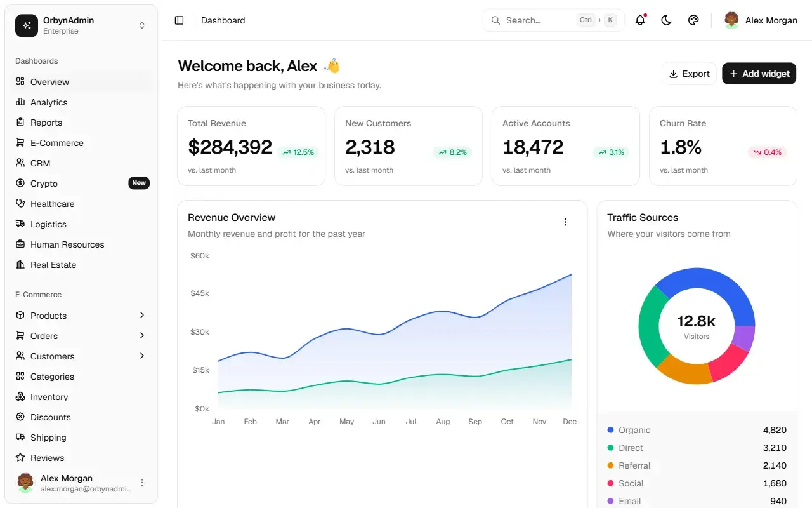Expand the Orders submenu
This screenshot has width=812, height=508.
point(142,336)
